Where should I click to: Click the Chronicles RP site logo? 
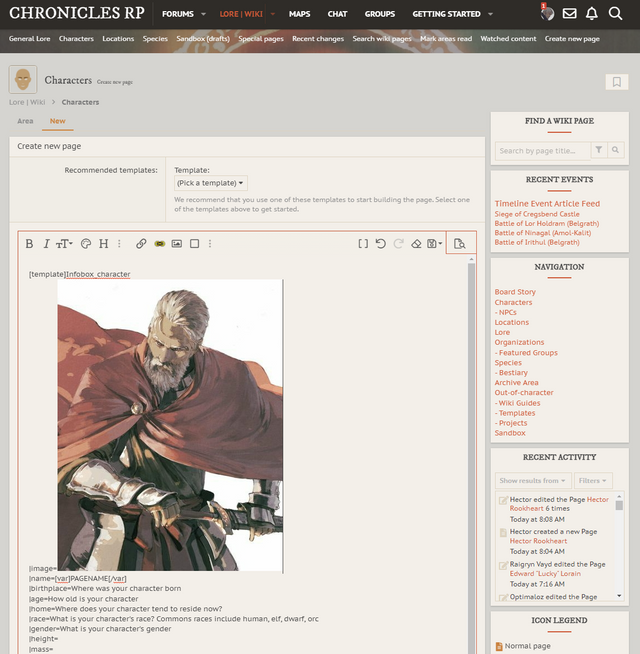point(77,13)
